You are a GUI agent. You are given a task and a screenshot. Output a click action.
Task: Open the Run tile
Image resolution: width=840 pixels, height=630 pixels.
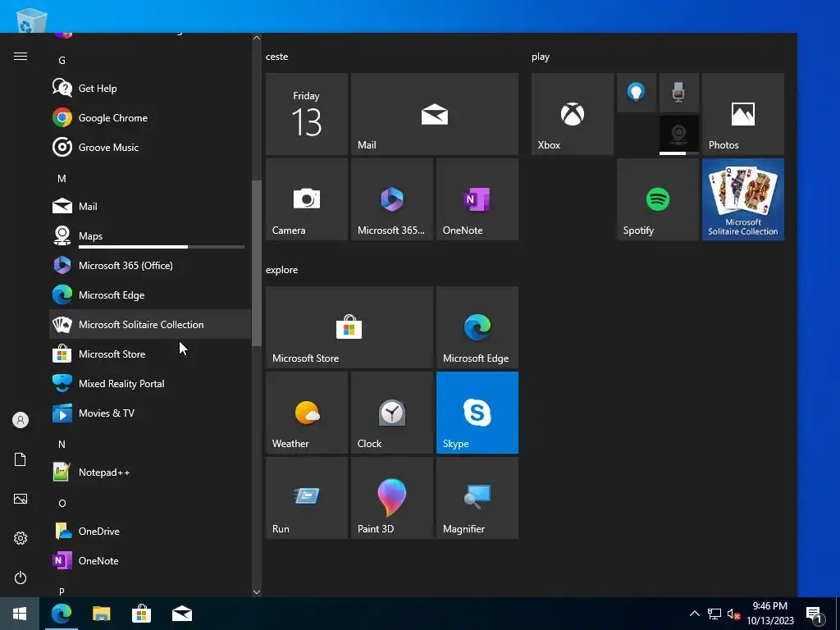click(x=307, y=498)
